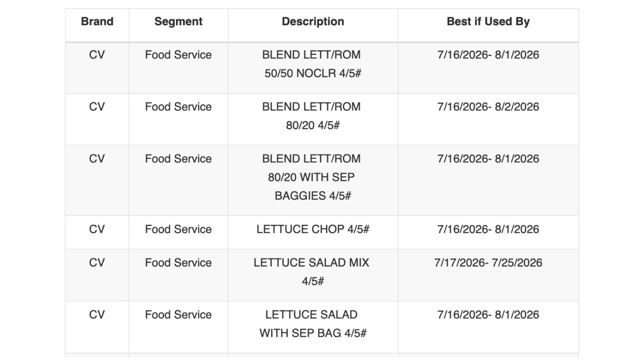Click the Description column header
Screen dimensions: 644x362
(x=313, y=22)
